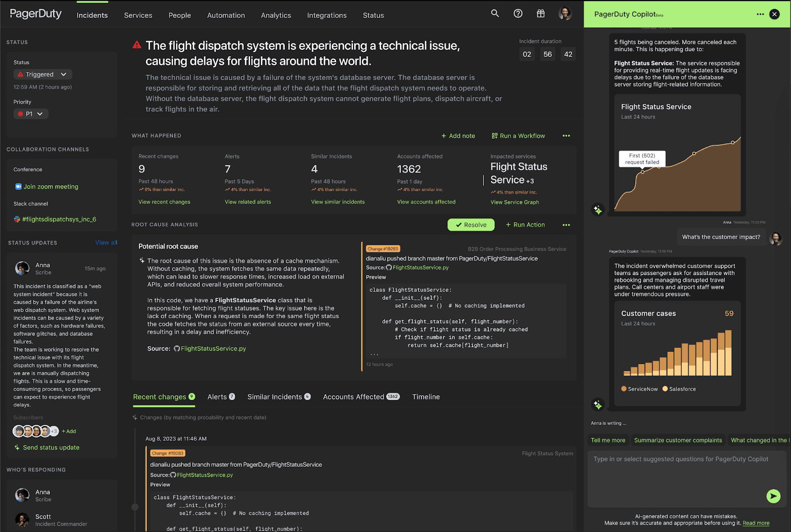Click the plus icon beside Add note
The height and width of the screenshot is (532, 791).
443,136
